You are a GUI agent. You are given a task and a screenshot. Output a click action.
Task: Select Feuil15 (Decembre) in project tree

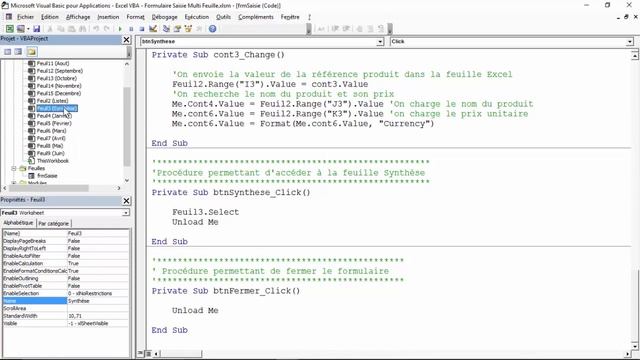click(x=59, y=93)
